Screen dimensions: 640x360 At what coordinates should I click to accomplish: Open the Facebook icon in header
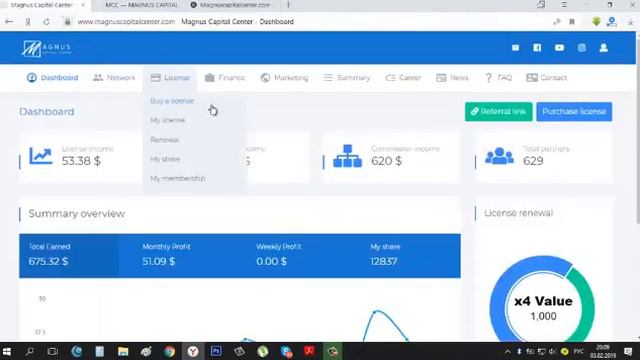[537, 48]
